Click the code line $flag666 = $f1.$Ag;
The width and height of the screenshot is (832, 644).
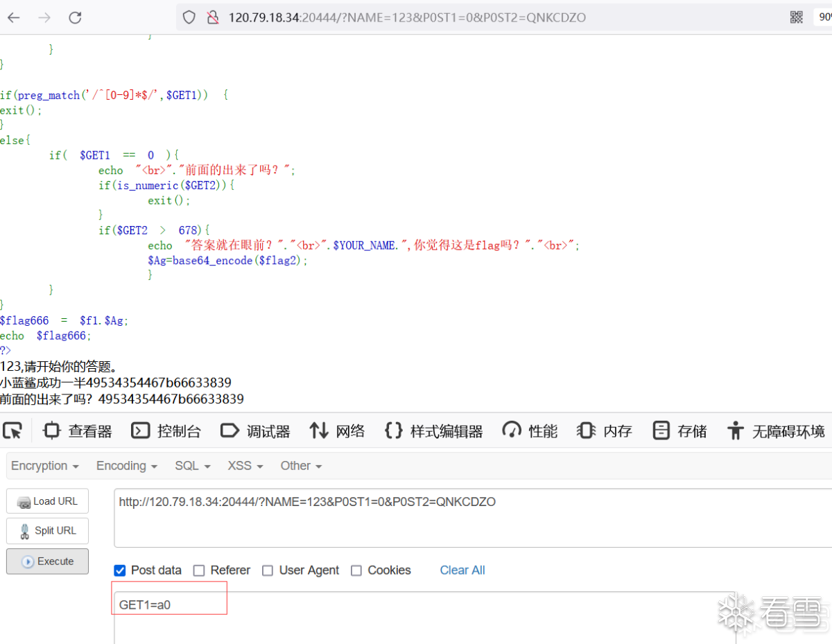pyautogui.click(x=64, y=320)
